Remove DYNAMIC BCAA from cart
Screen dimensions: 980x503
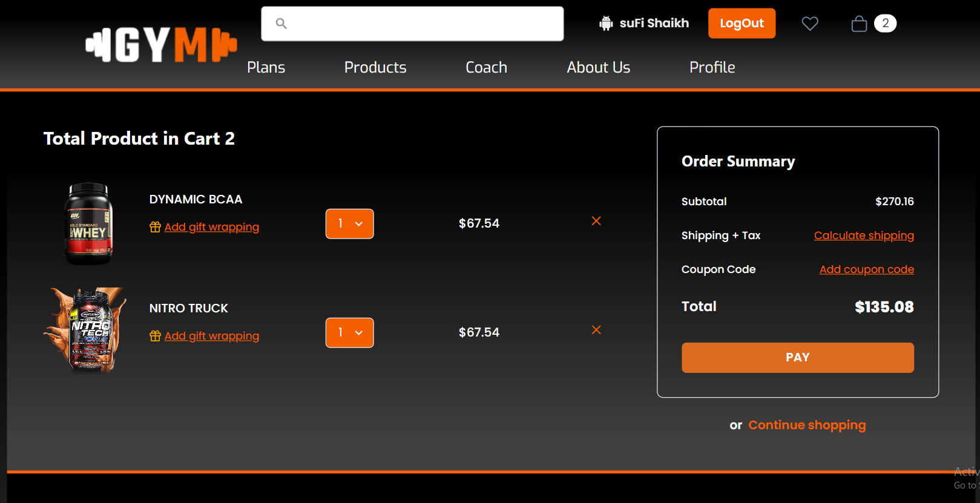[x=596, y=221]
